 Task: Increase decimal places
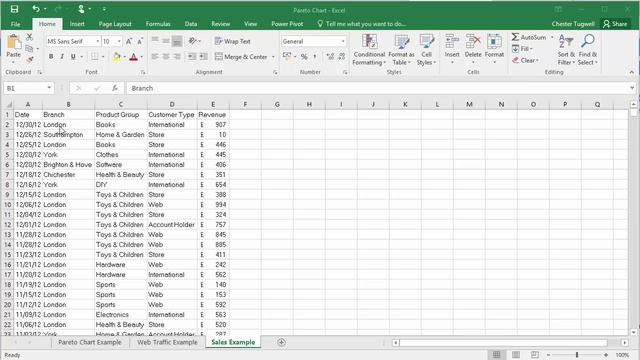pyautogui.click(x=330, y=57)
